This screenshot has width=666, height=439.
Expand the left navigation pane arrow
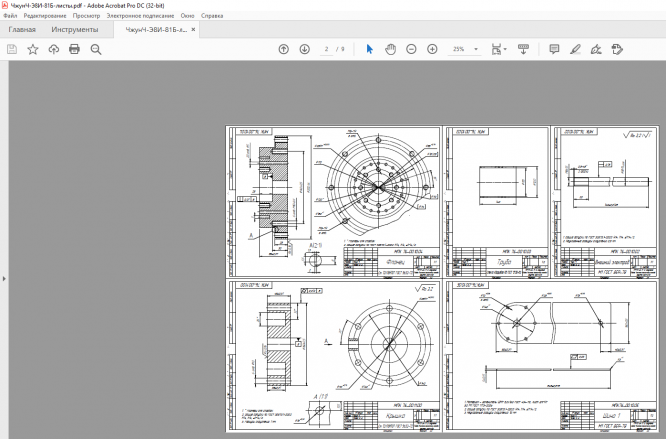click(3, 279)
